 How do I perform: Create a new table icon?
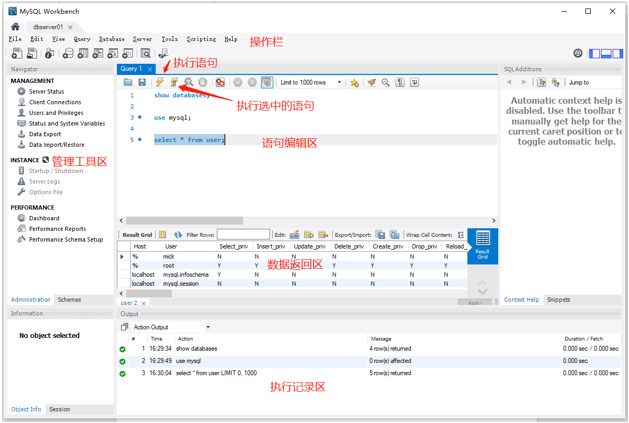tap(83, 53)
